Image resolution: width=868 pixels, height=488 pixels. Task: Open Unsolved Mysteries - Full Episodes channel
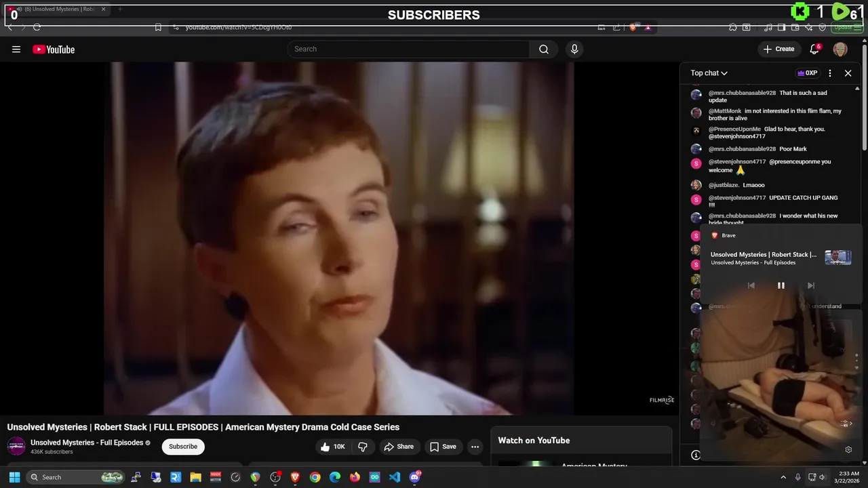click(87, 443)
